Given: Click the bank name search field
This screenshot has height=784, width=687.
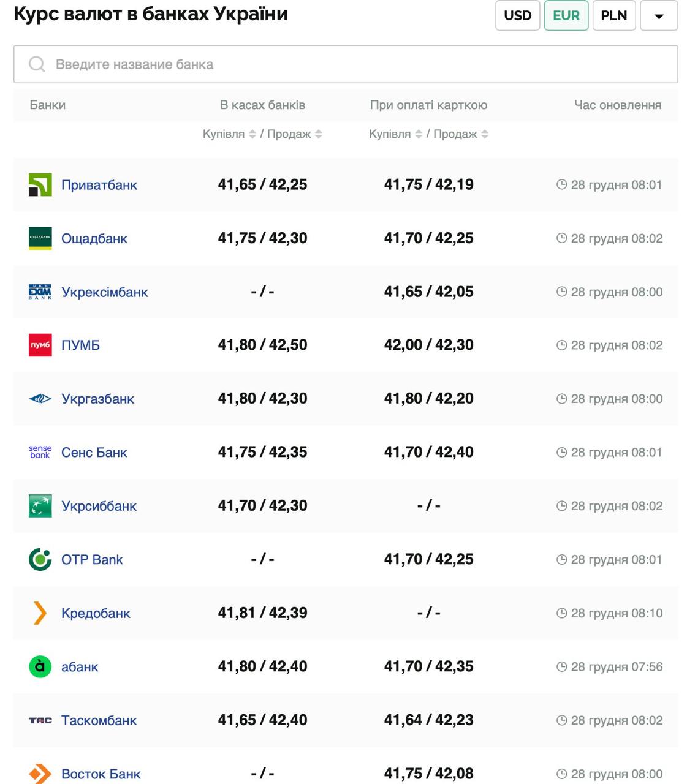Looking at the screenshot, I should (x=346, y=64).
